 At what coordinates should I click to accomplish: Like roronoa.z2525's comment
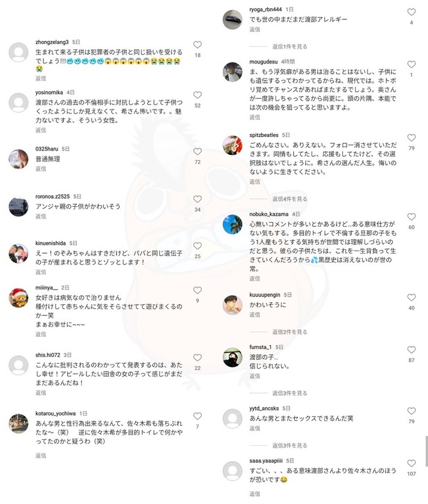tap(197, 199)
